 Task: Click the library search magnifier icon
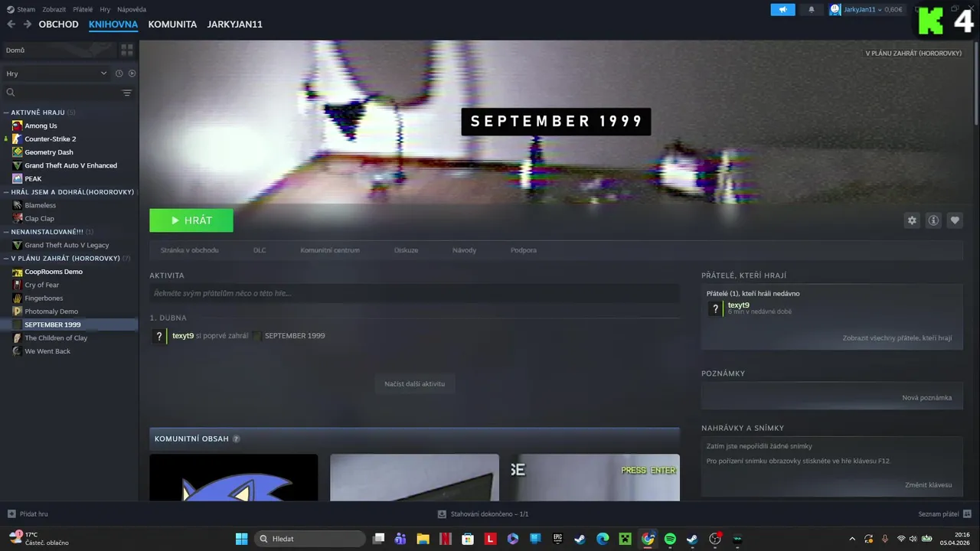[11, 93]
